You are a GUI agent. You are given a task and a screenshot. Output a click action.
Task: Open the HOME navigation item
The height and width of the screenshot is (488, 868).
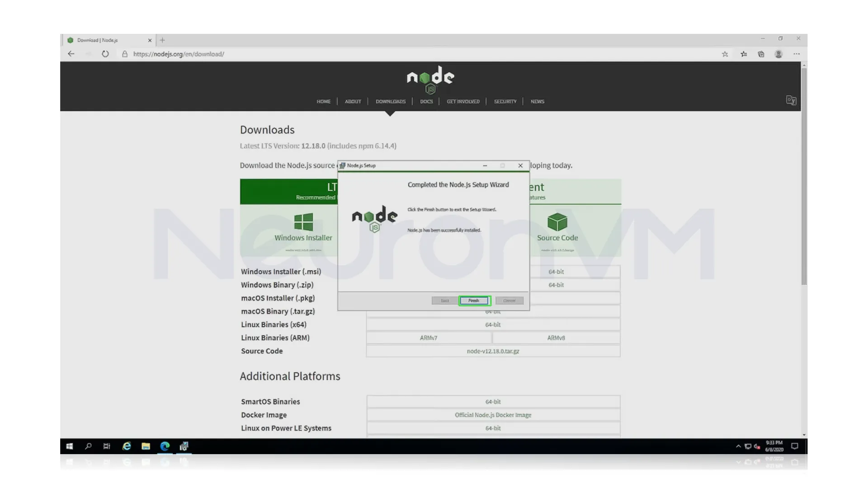323,102
